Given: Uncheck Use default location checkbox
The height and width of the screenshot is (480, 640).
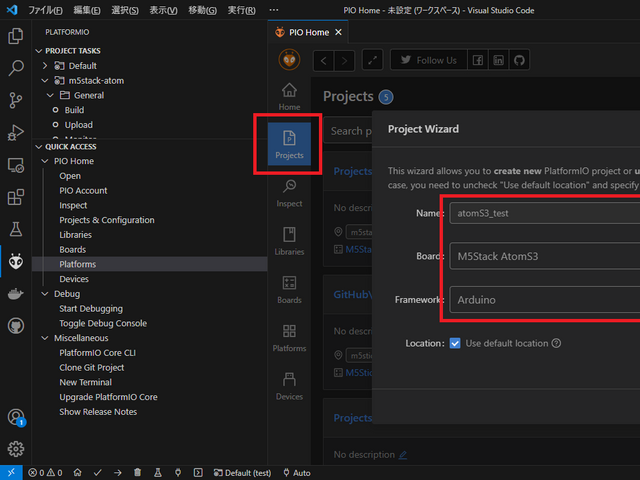Looking at the screenshot, I should tap(455, 343).
